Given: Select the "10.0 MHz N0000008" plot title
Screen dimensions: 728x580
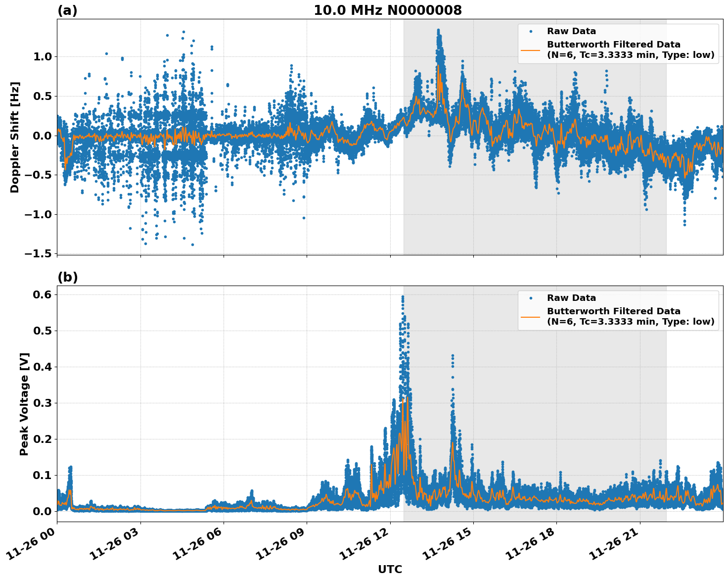Looking at the screenshot, I should point(387,10).
